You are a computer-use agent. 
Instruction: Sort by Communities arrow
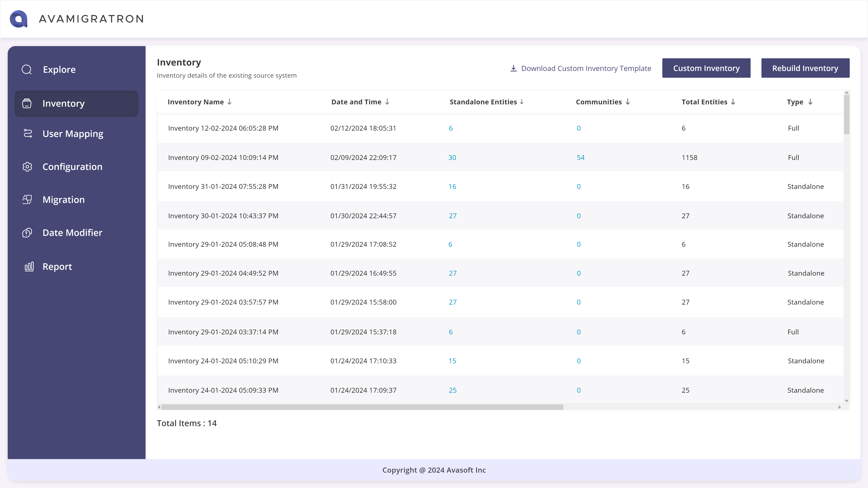point(628,102)
